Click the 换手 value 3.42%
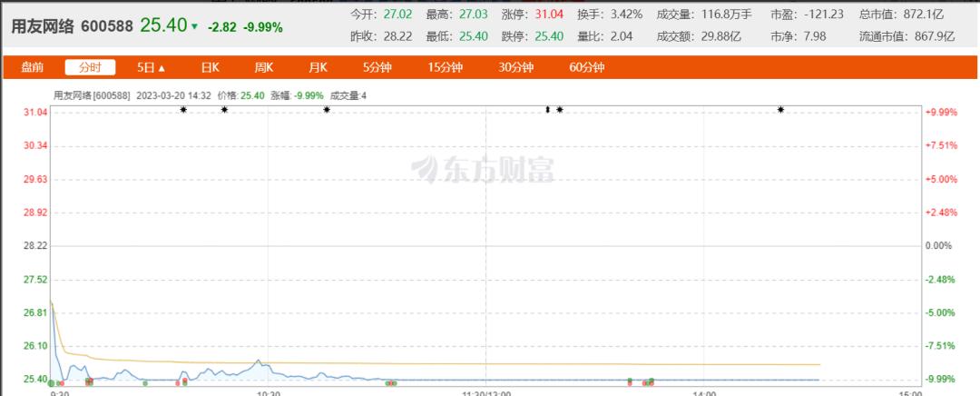The width and height of the screenshot is (980, 396). point(625,14)
